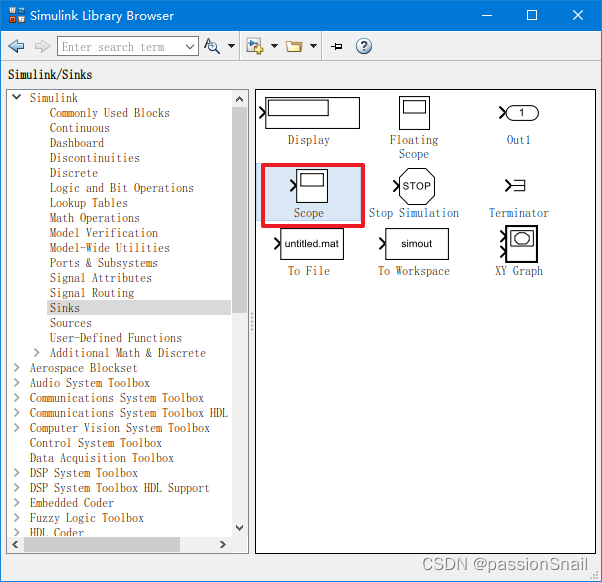This screenshot has height=582, width=602.
Task: Go back with the blue back arrow
Action: [16, 46]
